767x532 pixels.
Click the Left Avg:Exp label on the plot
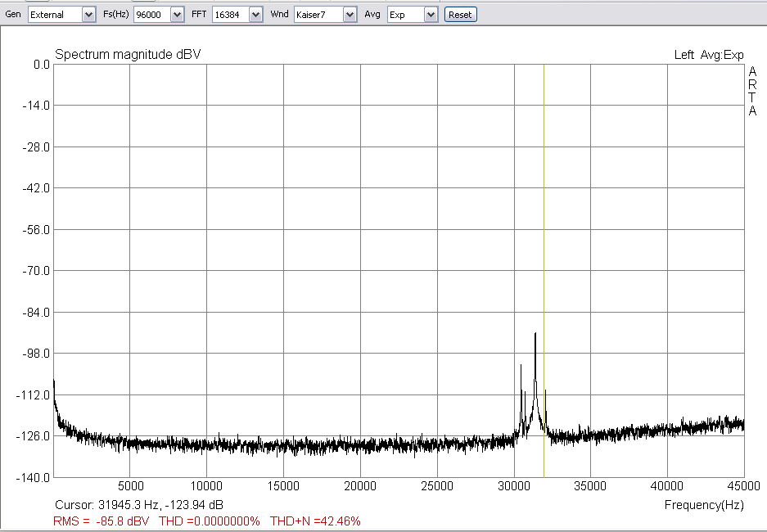point(709,55)
